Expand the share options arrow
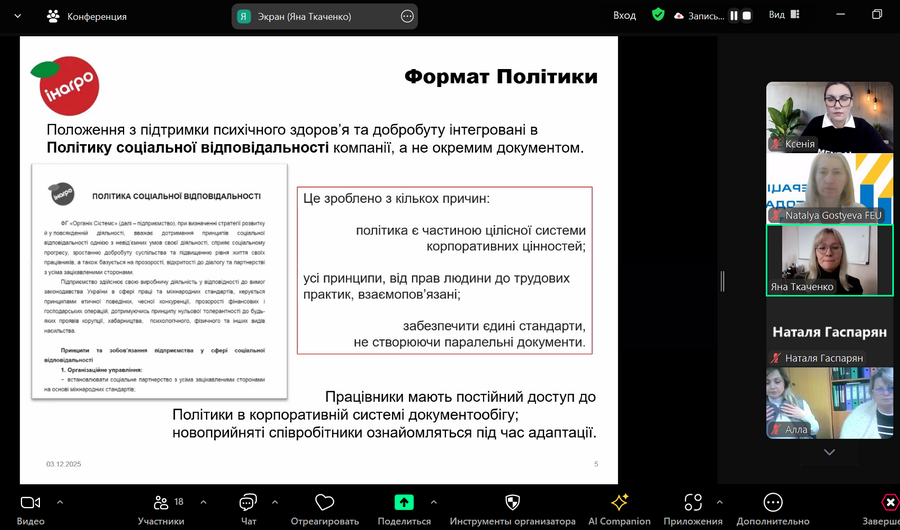The image size is (900, 530). (x=433, y=502)
